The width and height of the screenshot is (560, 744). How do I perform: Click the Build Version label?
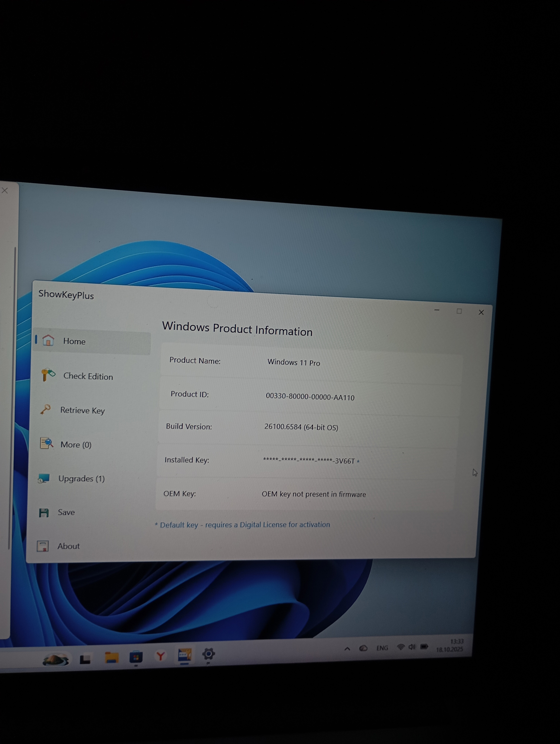pyautogui.click(x=189, y=427)
